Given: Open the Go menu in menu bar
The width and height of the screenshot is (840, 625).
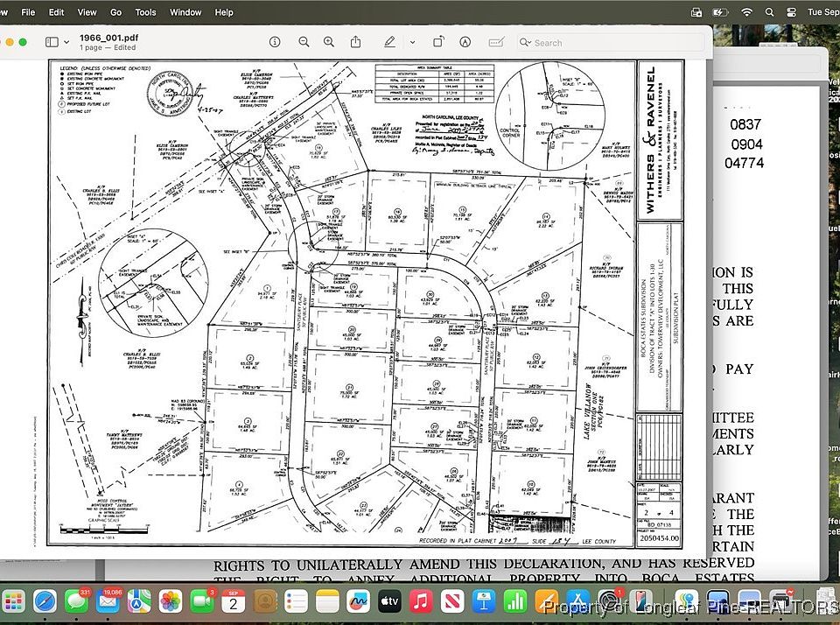Looking at the screenshot, I should coord(115,12).
